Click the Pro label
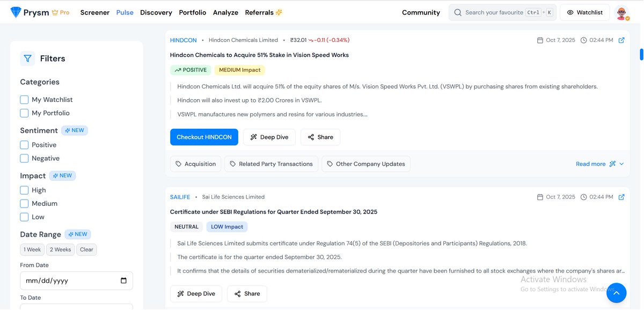 pos(64,12)
